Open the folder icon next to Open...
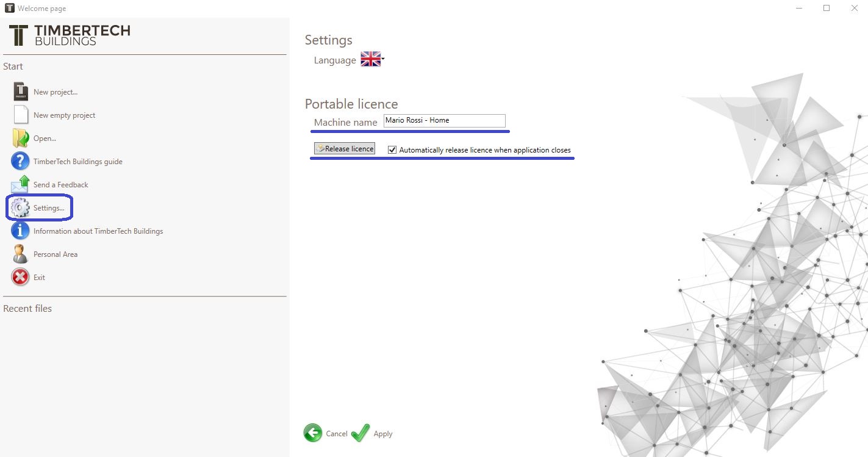This screenshot has width=868, height=457. click(x=21, y=138)
